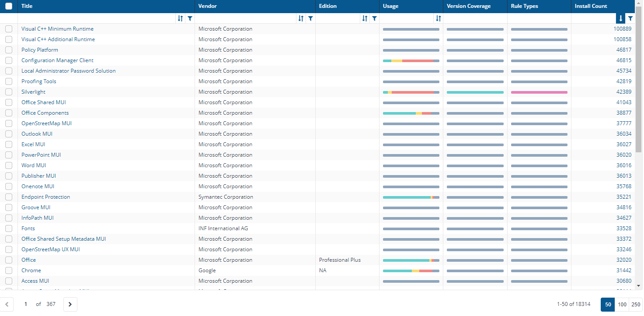Sort the Title column

pyautogui.click(x=180, y=18)
